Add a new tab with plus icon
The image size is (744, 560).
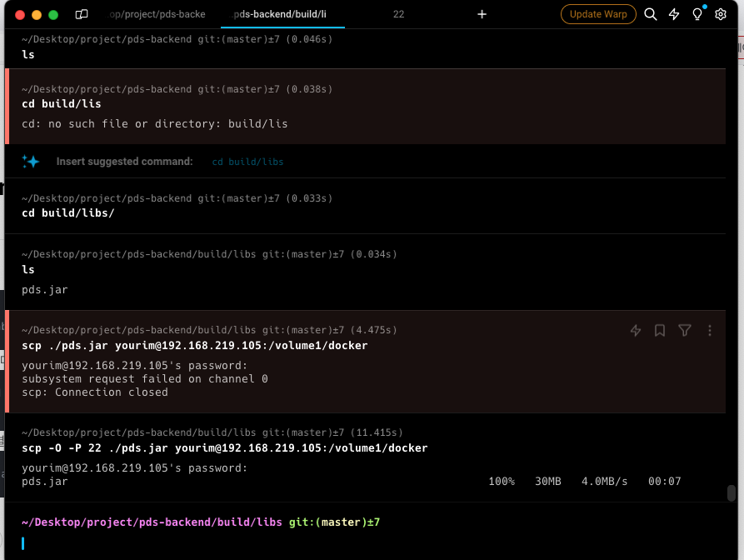tap(482, 14)
